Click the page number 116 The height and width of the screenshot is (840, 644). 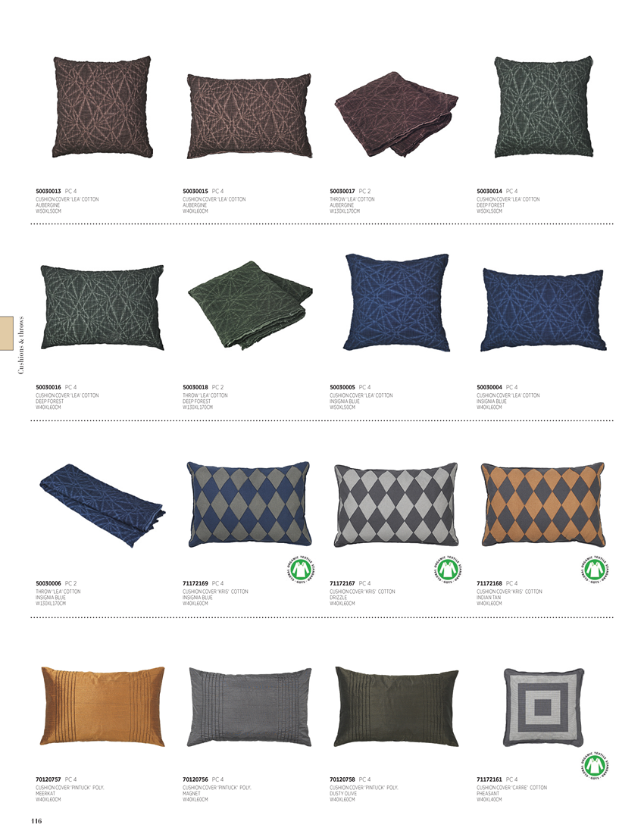coord(36,821)
